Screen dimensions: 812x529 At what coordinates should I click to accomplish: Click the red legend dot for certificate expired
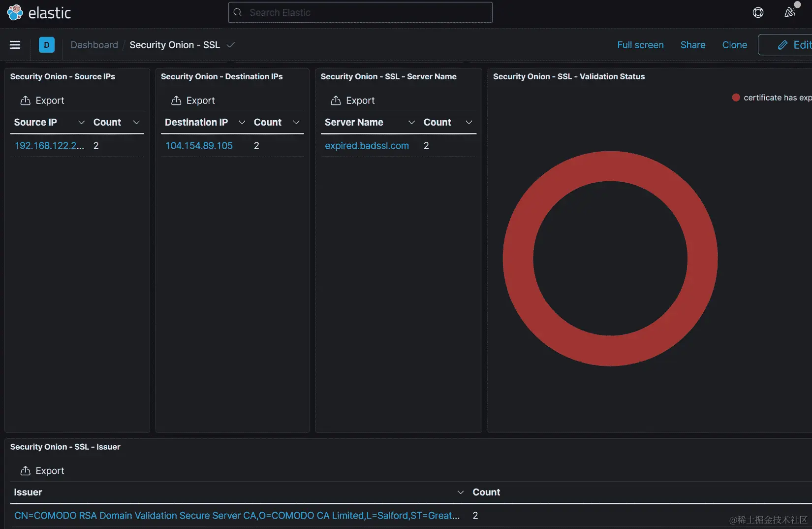coord(736,98)
